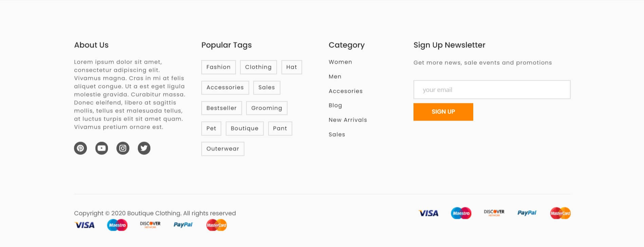Open the Men category link

[335, 77]
